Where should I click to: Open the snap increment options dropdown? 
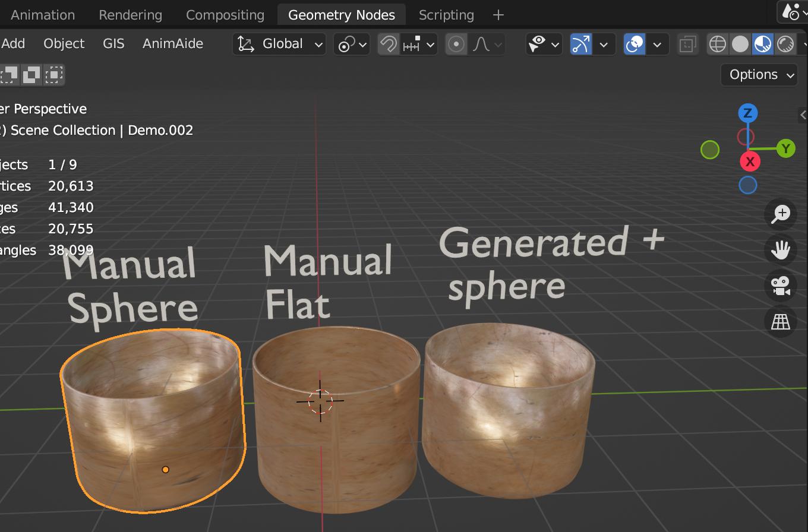point(419,44)
